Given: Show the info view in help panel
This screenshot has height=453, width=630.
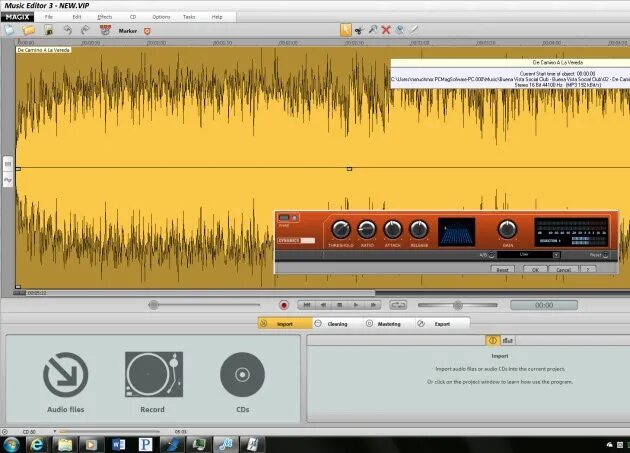Looking at the screenshot, I should pos(493,340).
